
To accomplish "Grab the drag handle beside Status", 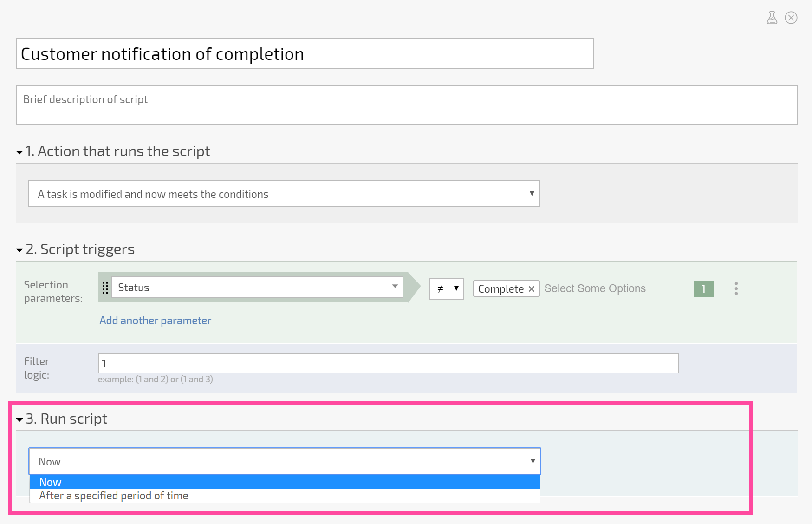I will 105,288.
